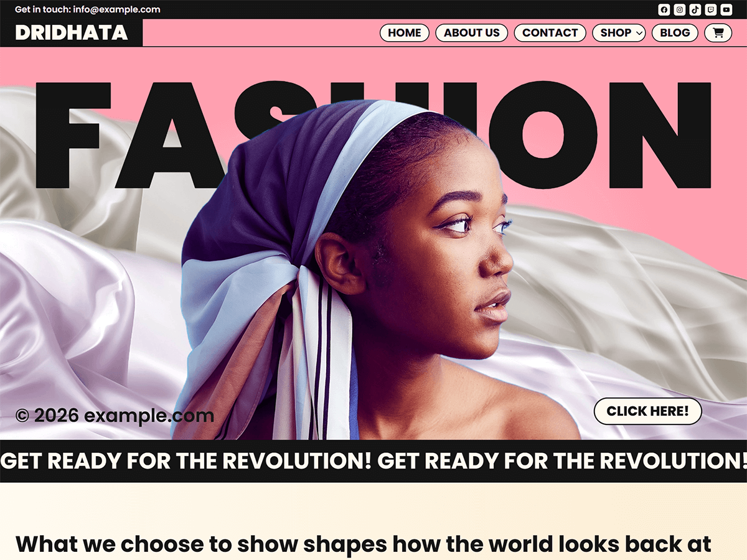Image resolution: width=747 pixels, height=560 pixels.
Task: Click the DRIDHATA site logo
Action: 72,32
